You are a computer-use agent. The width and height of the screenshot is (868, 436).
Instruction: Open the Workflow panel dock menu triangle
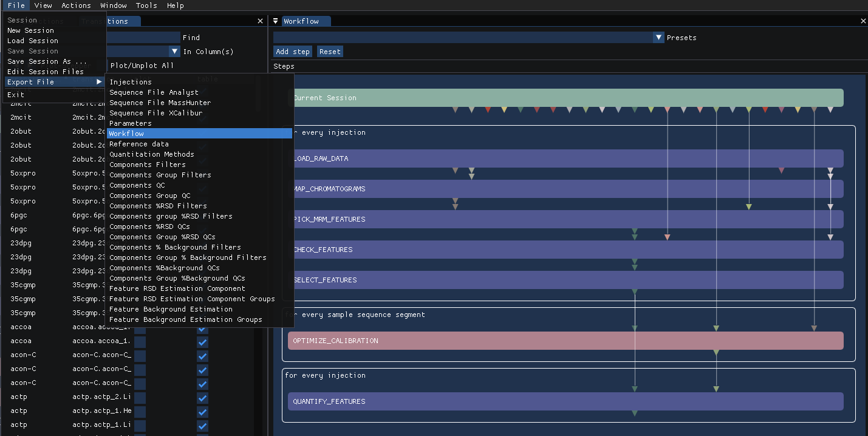click(x=275, y=21)
